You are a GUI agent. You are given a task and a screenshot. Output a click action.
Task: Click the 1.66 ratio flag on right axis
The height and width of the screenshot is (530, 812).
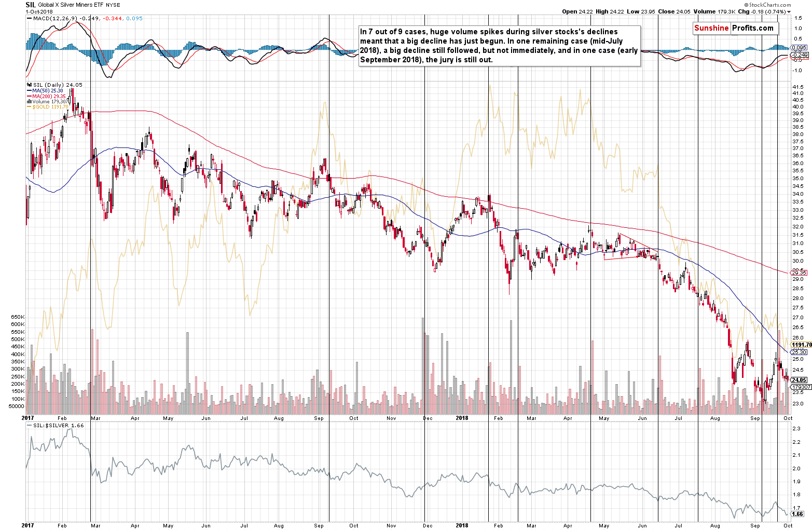click(x=797, y=514)
